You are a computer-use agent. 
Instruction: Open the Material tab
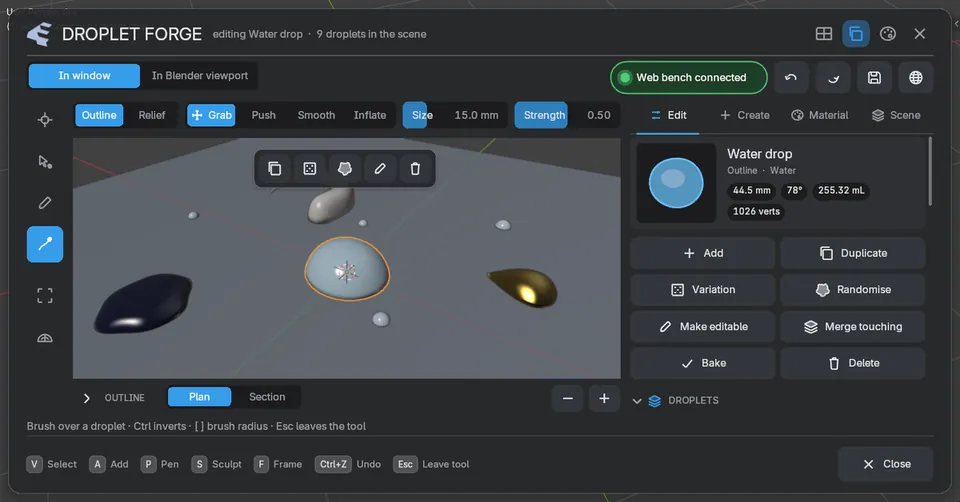pos(820,115)
